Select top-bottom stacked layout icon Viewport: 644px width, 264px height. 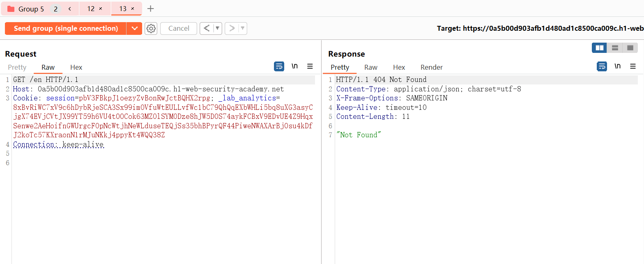click(615, 48)
